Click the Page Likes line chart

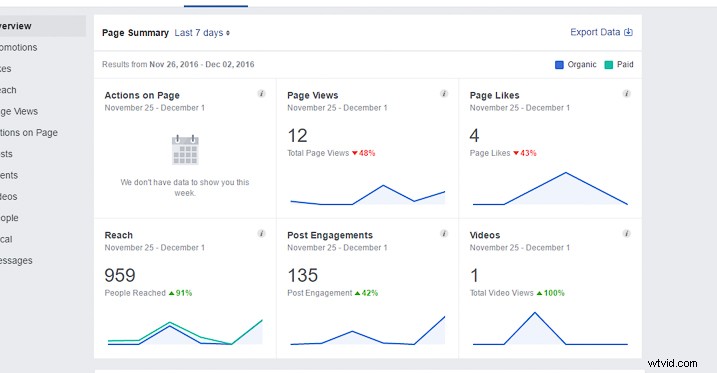coord(550,188)
